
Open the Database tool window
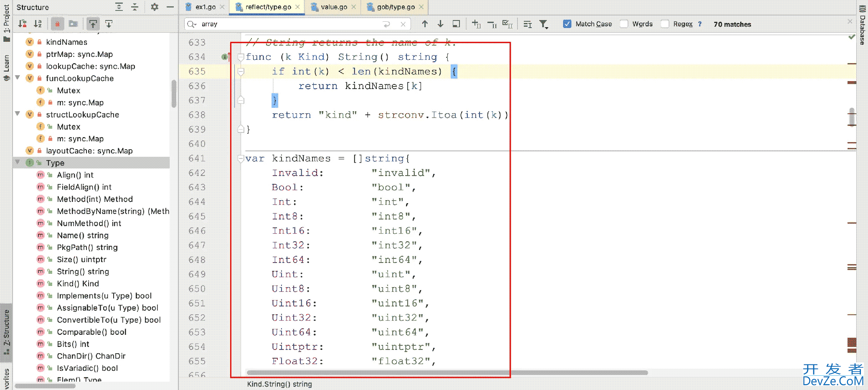pyautogui.click(x=862, y=24)
